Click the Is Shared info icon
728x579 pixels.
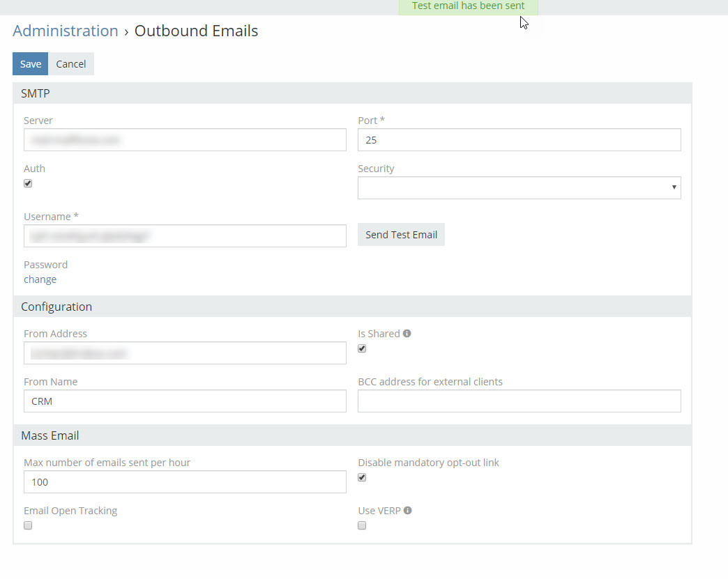click(407, 334)
